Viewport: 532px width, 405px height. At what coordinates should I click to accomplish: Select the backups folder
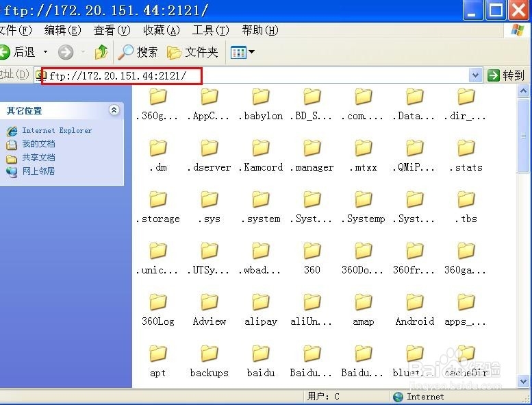(x=209, y=361)
